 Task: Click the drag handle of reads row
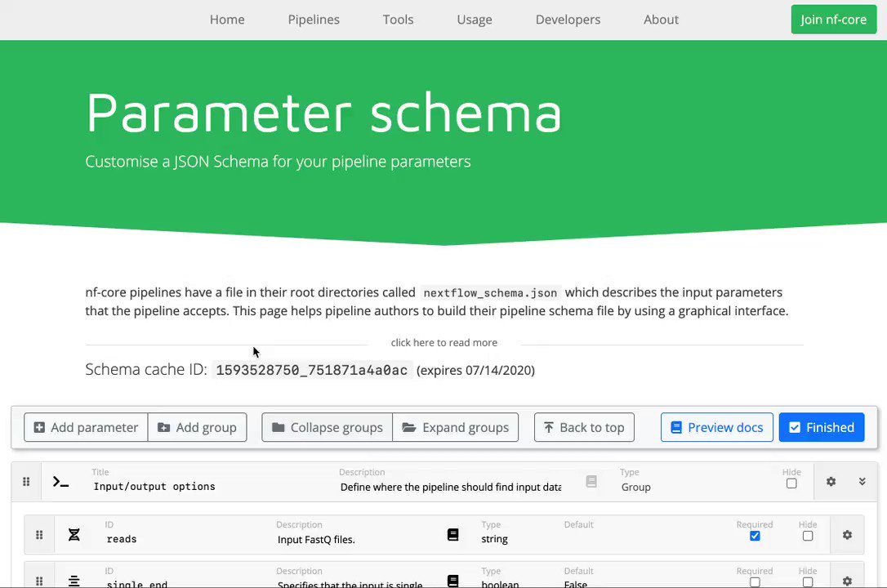(x=39, y=535)
